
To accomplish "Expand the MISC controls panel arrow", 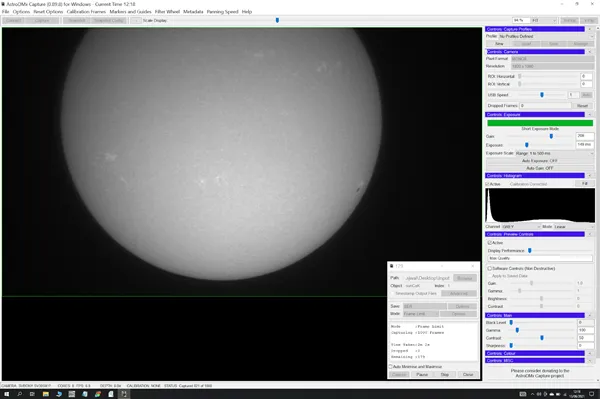I will pos(589,360).
